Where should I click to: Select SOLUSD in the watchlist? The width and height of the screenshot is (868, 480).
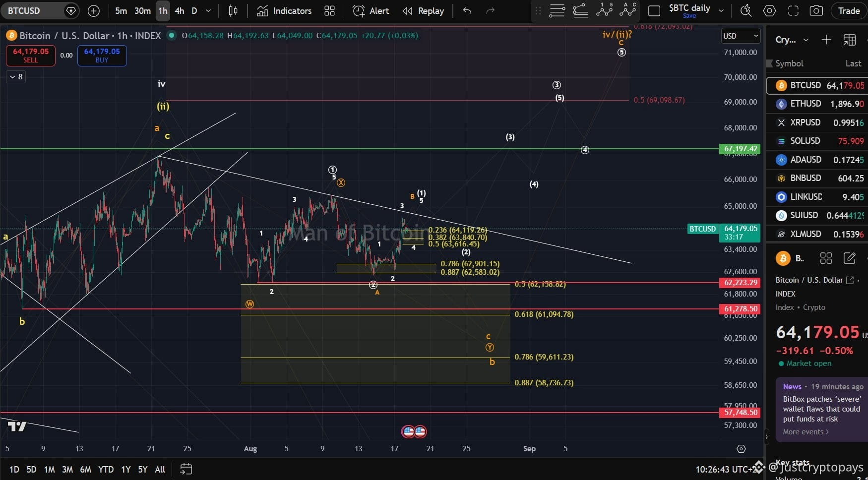817,141
